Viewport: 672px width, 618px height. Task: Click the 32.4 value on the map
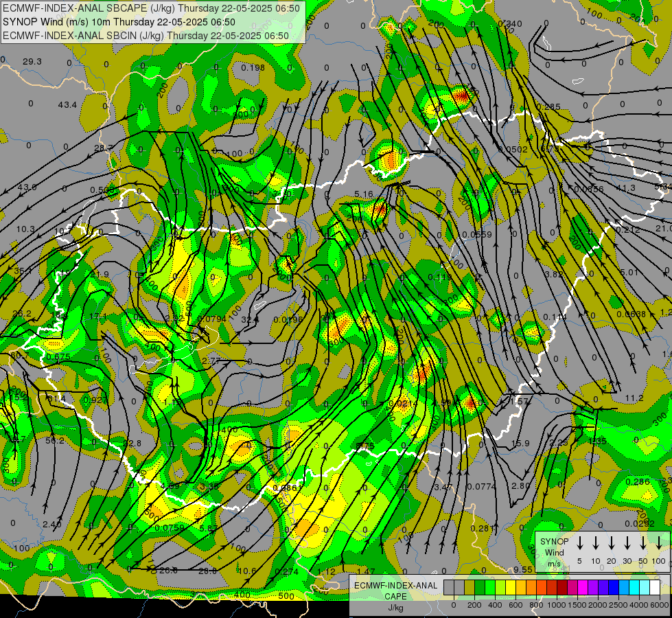click(x=250, y=319)
